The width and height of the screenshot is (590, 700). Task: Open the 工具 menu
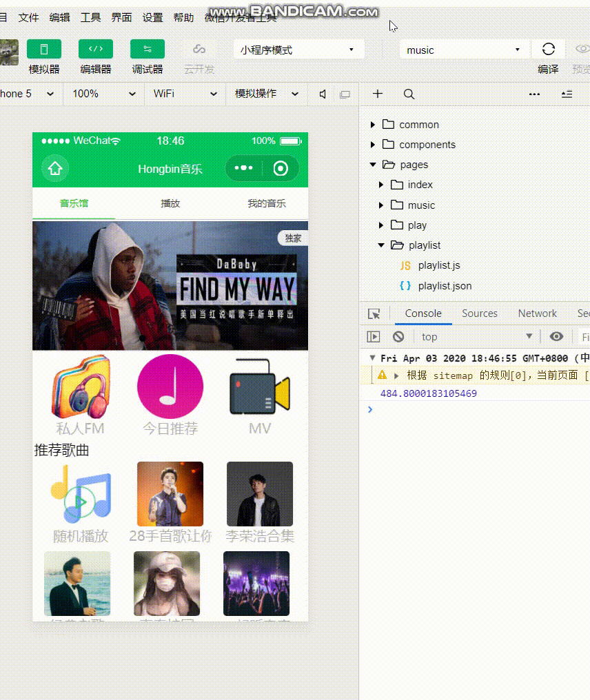[x=91, y=17]
